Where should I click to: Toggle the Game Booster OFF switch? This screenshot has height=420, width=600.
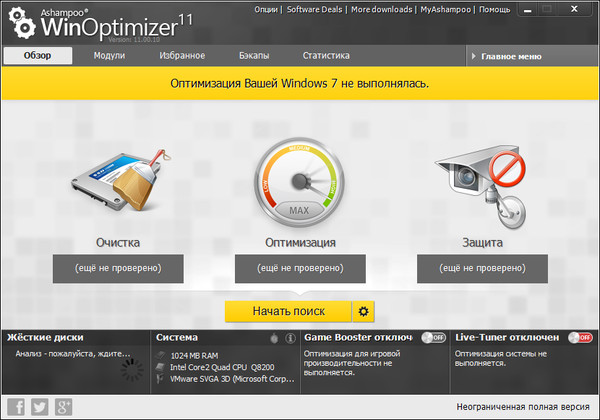(x=433, y=338)
